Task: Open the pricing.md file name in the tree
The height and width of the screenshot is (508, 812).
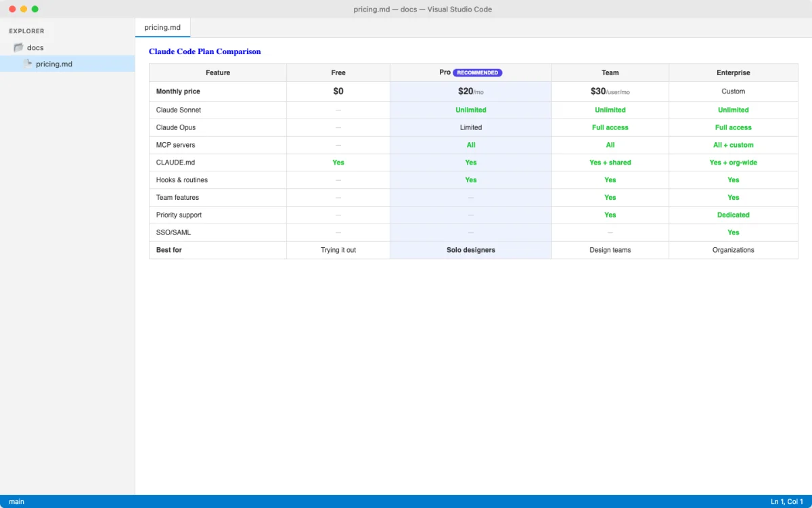Action: tap(54, 64)
